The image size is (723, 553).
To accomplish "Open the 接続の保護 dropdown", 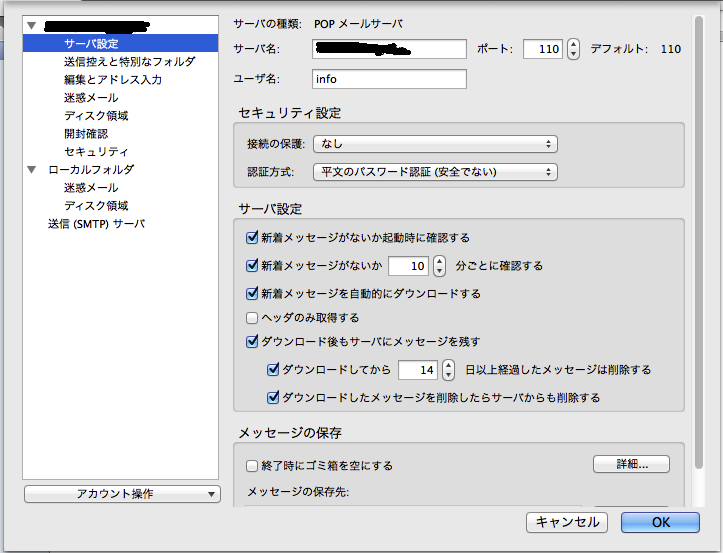I will tap(434, 145).
